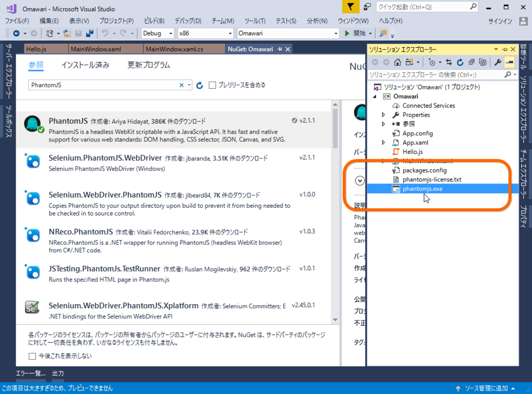Click the Refresh icon in Solution Explorer toolbar
The image size is (532, 394).
pyautogui.click(x=460, y=62)
